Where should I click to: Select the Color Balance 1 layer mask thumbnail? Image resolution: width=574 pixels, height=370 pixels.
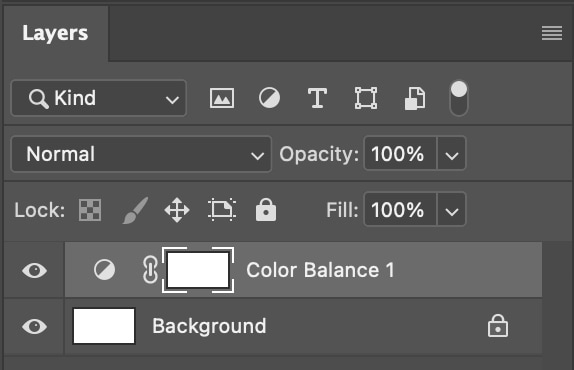coord(198,270)
